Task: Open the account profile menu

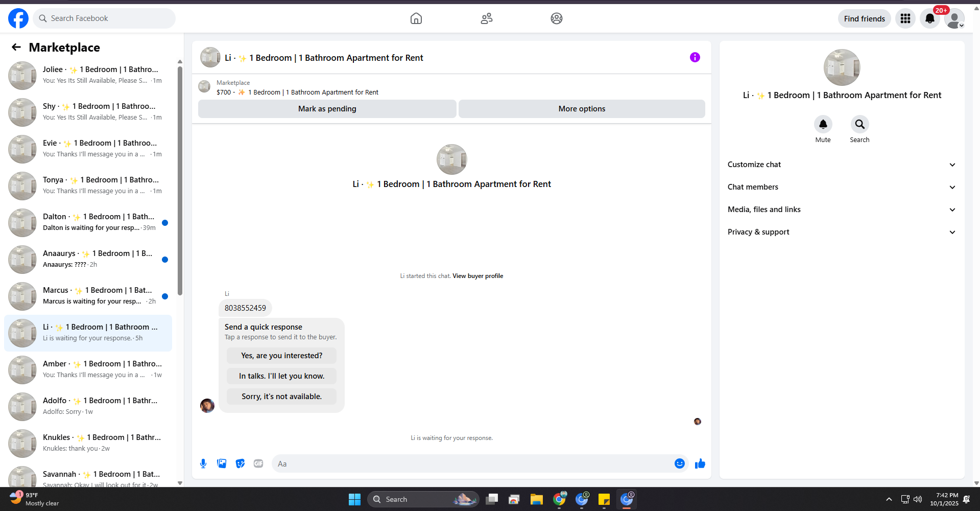Action: point(954,18)
